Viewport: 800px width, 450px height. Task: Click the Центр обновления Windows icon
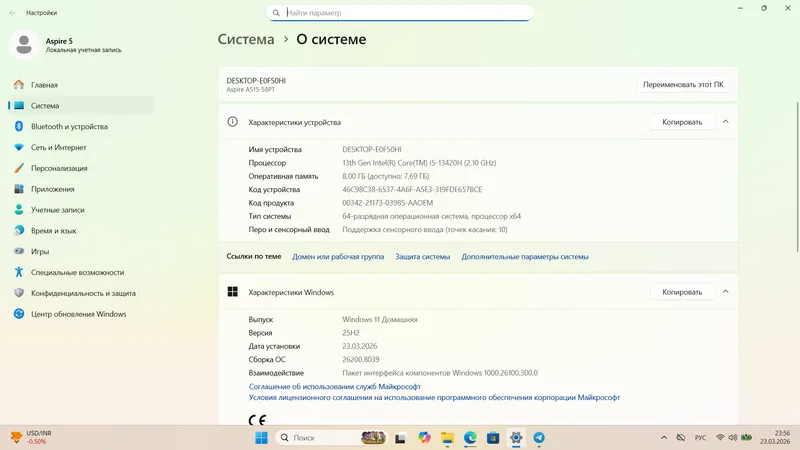[x=19, y=314]
